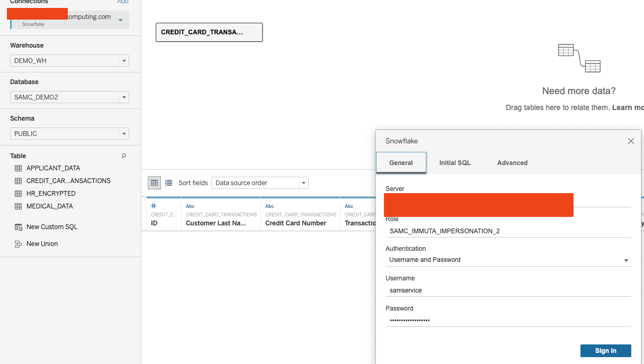Viewport: 644px width, 364px height.
Task: Close the Snowflake dialog
Action: coord(631,141)
